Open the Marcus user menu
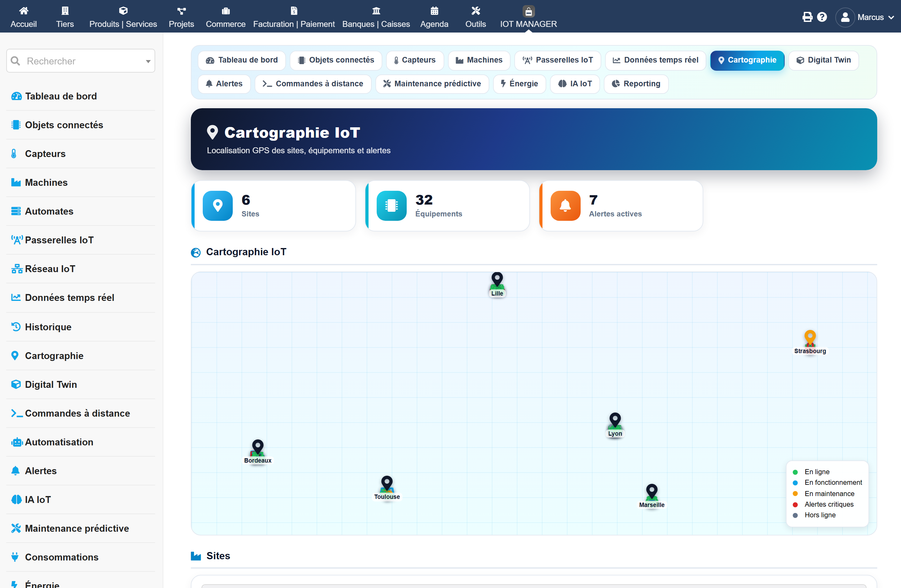The width and height of the screenshot is (901, 588). pyautogui.click(x=865, y=17)
